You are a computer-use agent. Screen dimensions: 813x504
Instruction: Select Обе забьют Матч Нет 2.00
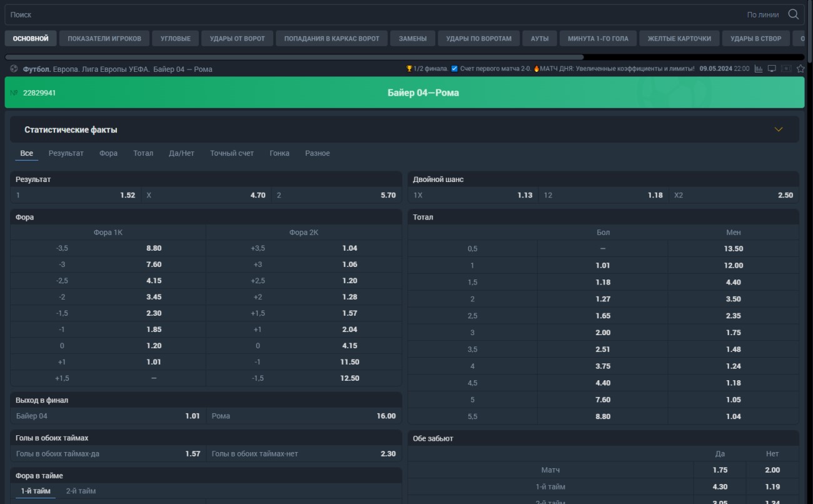[x=772, y=470]
